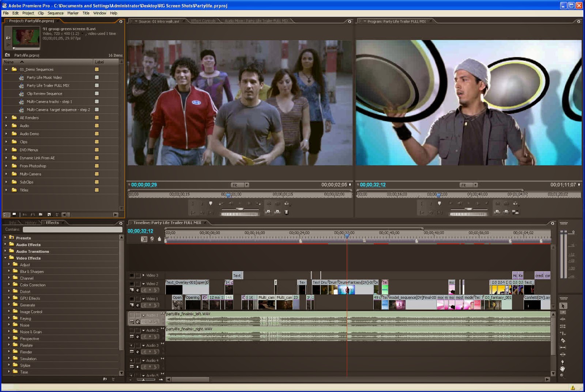Viewport: 585px width, 392px height.
Task: Select the New Bin icon in the Project panel
Action: [41, 215]
